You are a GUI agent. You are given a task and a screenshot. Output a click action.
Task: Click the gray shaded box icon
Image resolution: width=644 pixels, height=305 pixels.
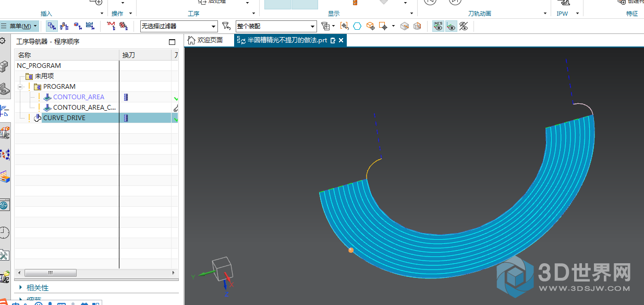tap(405, 26)
